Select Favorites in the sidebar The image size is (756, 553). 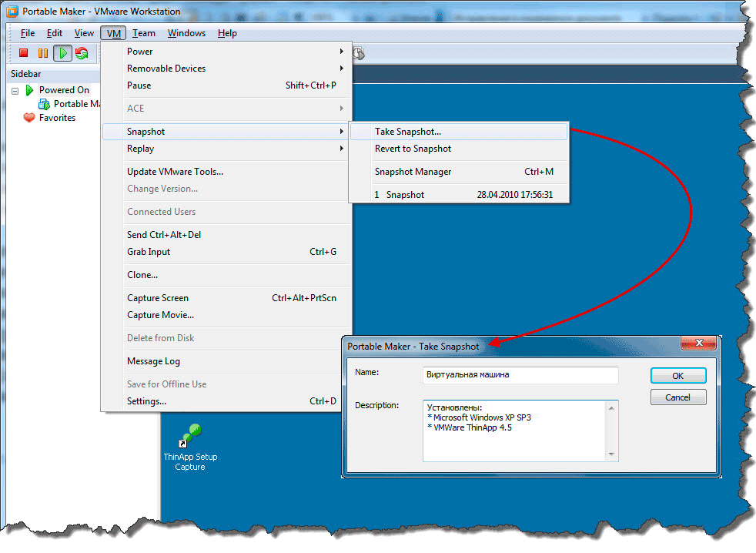(x=58, y=118)
